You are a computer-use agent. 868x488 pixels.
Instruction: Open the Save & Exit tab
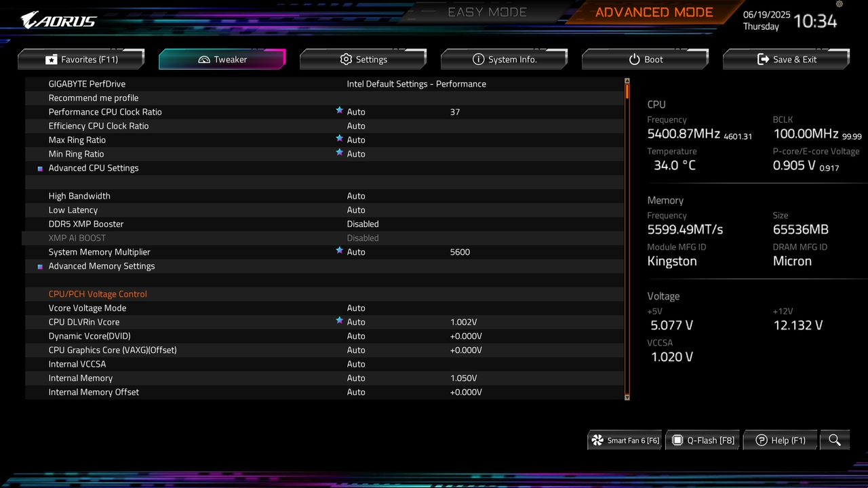click(787, 59)
